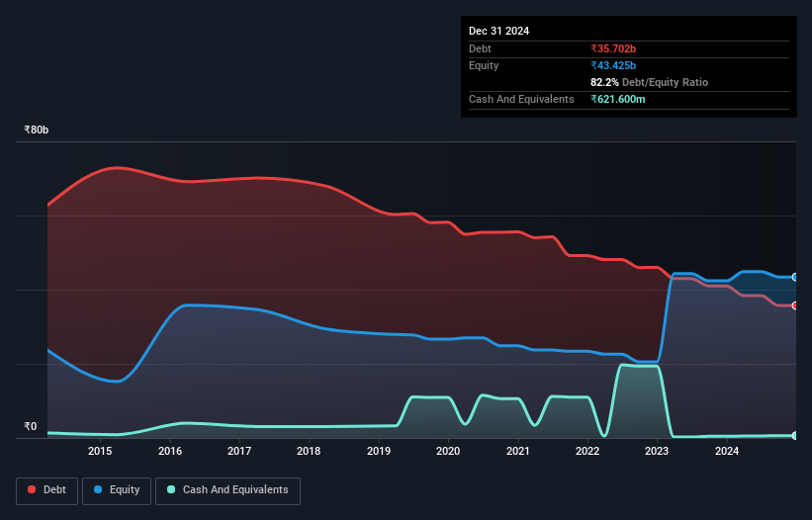Click the 2022 x-axis label
This screenshot has width=812, height=520.
click(x=587, y=451)
